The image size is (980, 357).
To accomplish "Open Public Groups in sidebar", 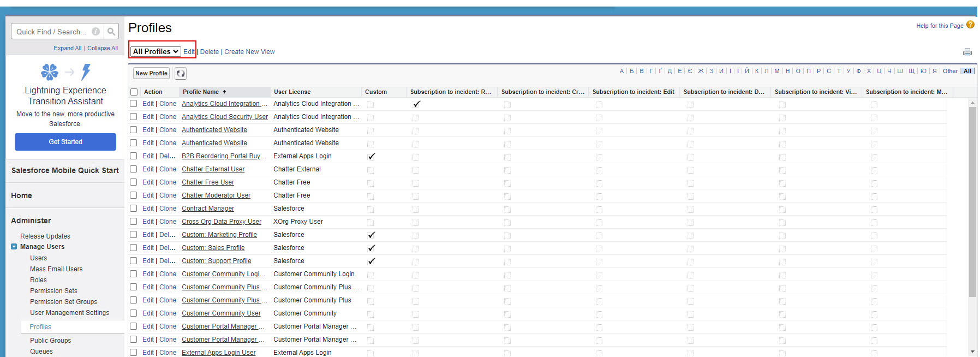I will (50, 341).
